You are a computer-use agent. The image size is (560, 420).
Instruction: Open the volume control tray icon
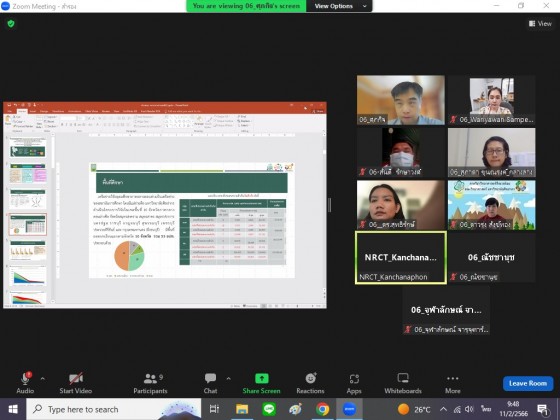click(469, 409)
